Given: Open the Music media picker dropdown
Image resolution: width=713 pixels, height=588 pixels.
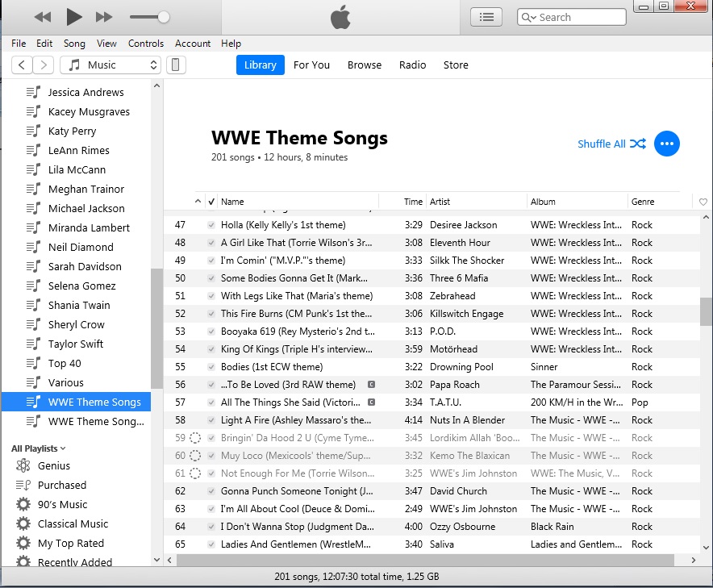Looking at the screenshot, I should click(x=111, y=65).
